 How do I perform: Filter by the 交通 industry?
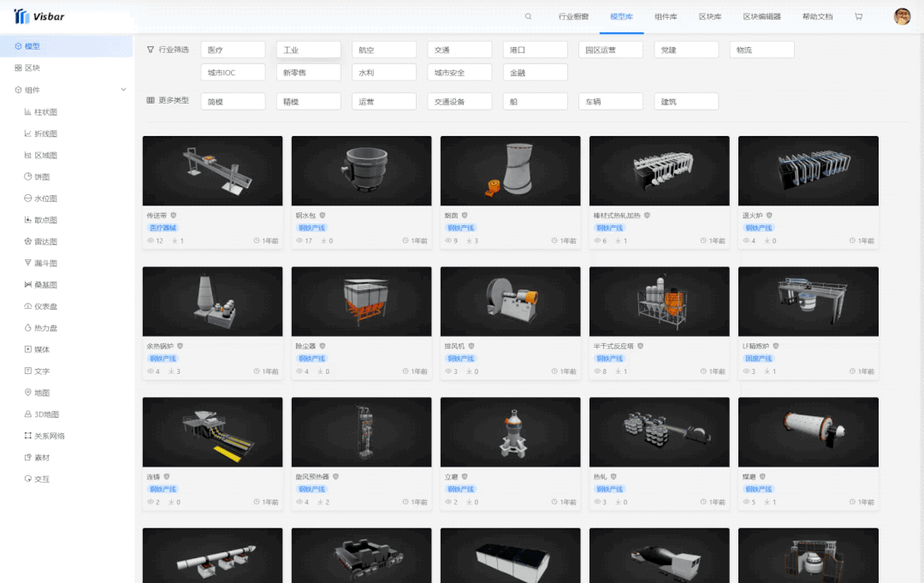459,51
